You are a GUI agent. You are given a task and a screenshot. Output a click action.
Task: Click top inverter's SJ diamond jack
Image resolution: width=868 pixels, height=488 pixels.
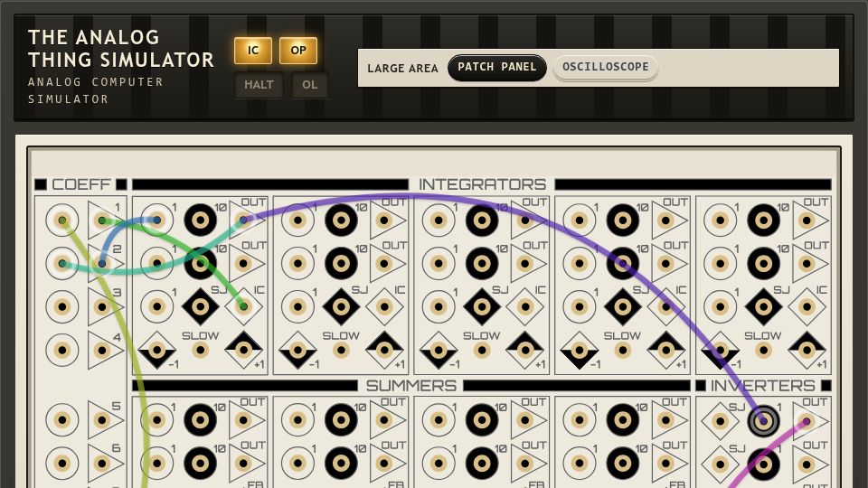pos(720,421)
